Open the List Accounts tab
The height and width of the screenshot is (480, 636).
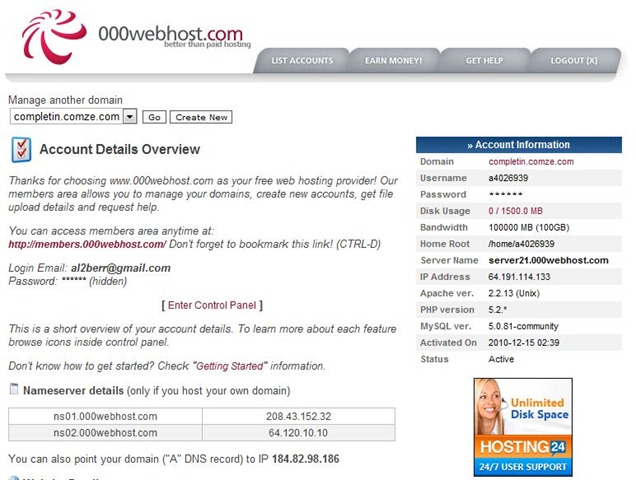click(x=302, y=60)
